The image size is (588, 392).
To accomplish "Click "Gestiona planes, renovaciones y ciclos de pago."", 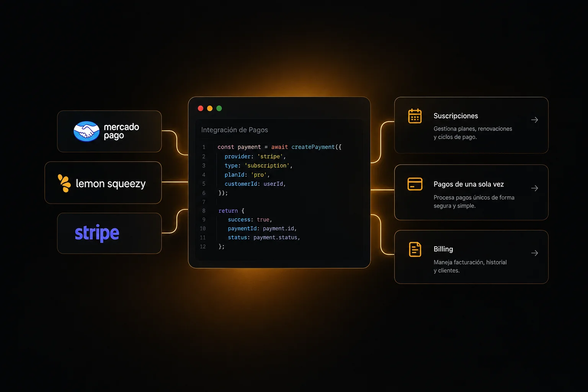I will 473,133.
